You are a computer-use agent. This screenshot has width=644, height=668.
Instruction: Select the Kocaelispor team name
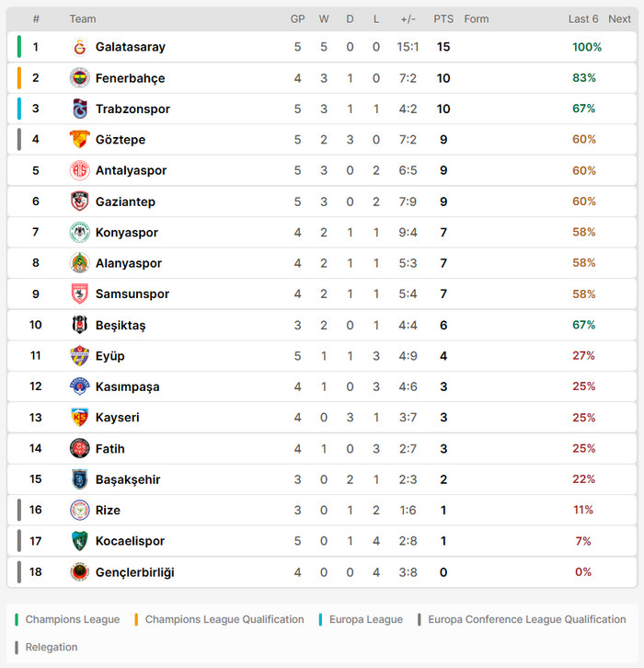click(130, 541)
